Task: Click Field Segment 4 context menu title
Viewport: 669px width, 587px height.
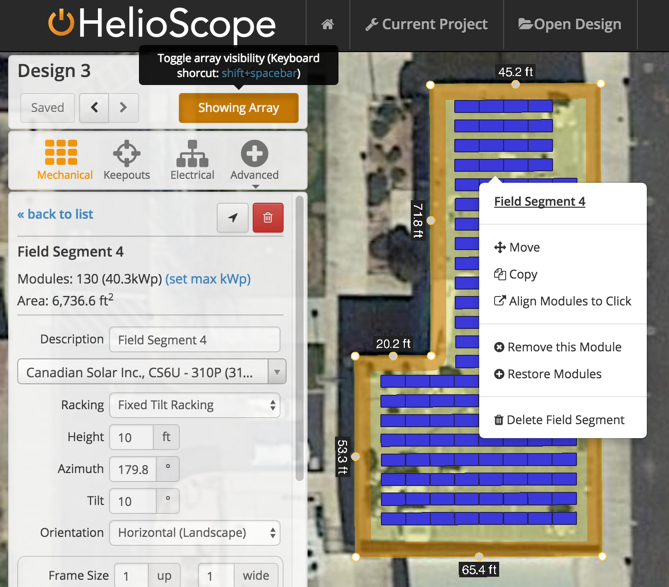Action: tap(539, 201)
